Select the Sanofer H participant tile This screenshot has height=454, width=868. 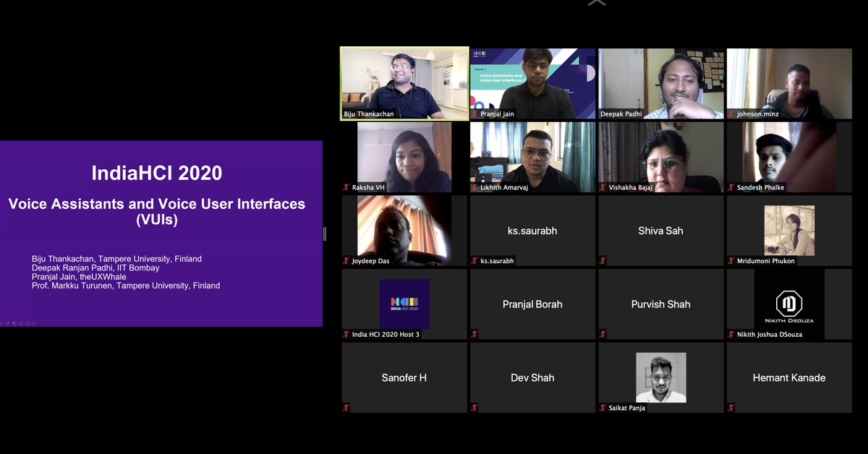(x=404, y=377)
